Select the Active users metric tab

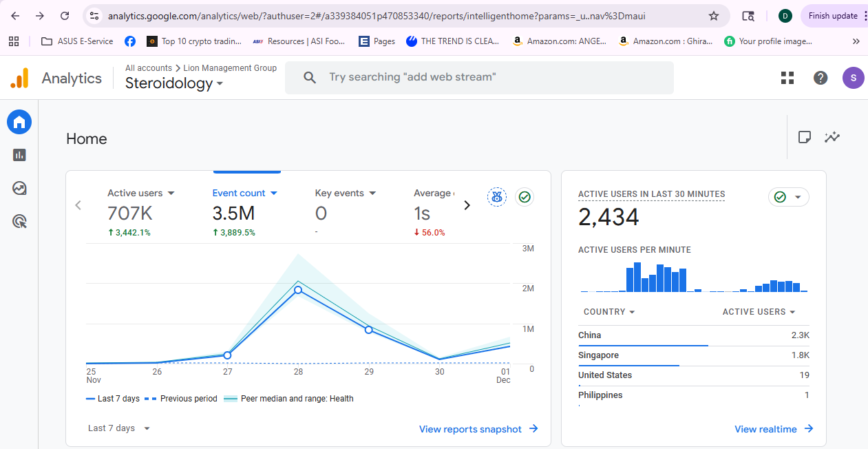pyautogui.click(x=140, y=194)
